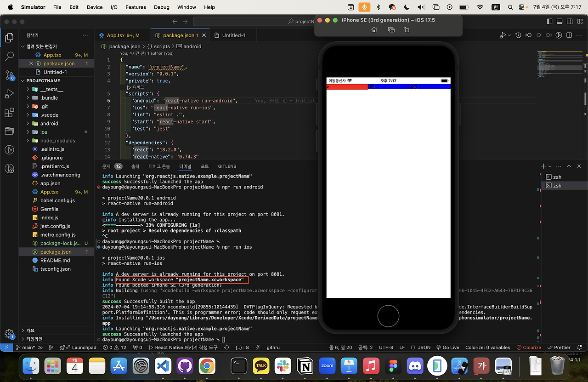Click the Simulator Screenshot toolbar icon

click(391, 29)
